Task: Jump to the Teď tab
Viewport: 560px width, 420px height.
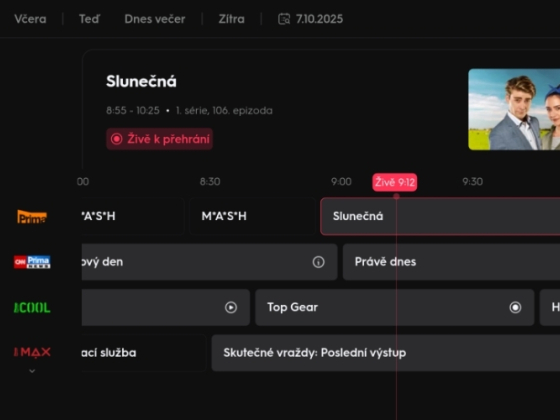Action: tap(89, 19)
